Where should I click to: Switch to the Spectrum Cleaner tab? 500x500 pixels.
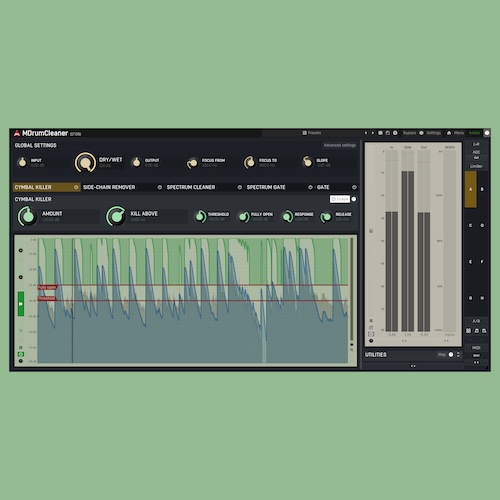tap(191, 187)
